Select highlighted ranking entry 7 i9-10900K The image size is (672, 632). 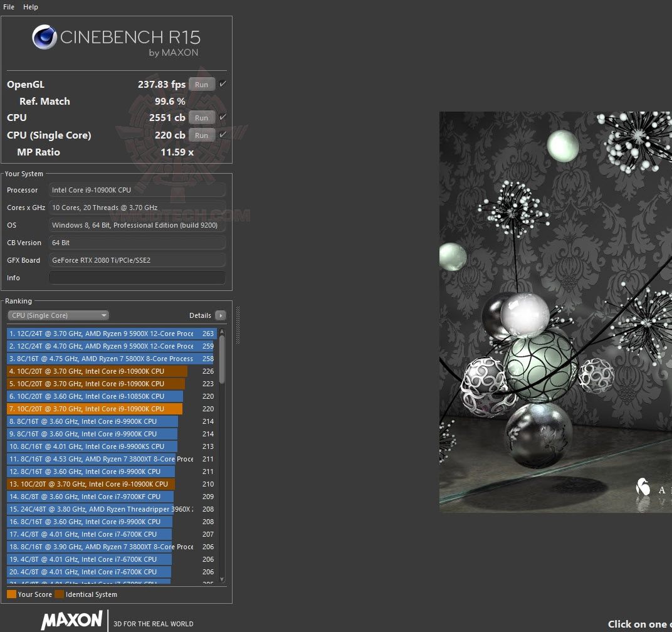112,409
